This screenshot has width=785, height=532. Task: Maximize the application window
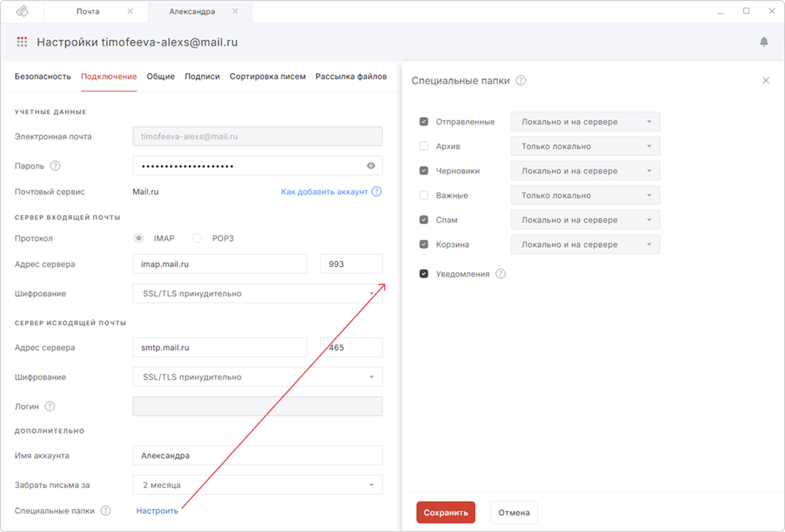point(746,11)
